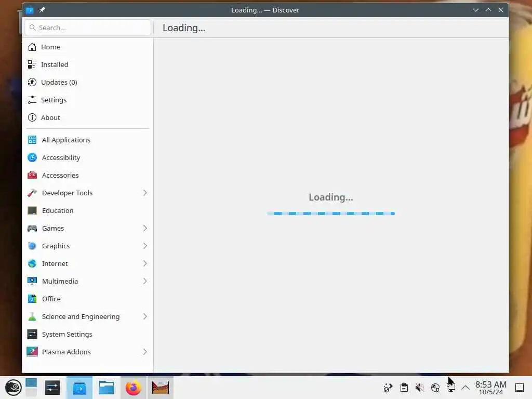Select the Accessibility category icon
This screenshot has width=532, height=399.
click(32, 157)
